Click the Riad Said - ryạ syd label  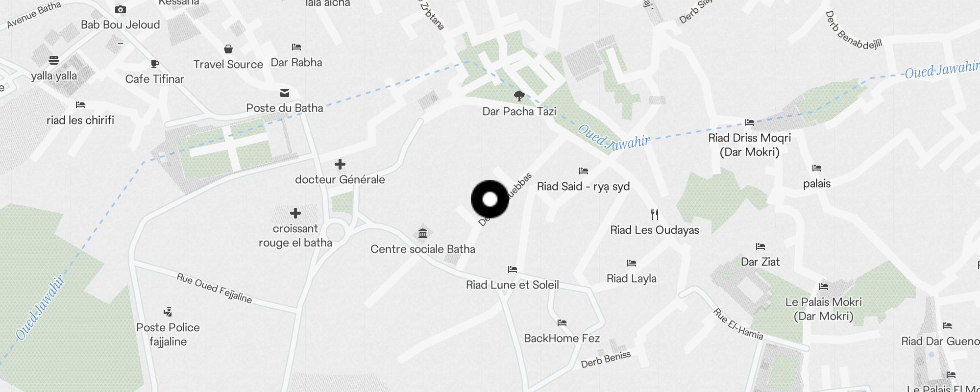coord(584,186)
